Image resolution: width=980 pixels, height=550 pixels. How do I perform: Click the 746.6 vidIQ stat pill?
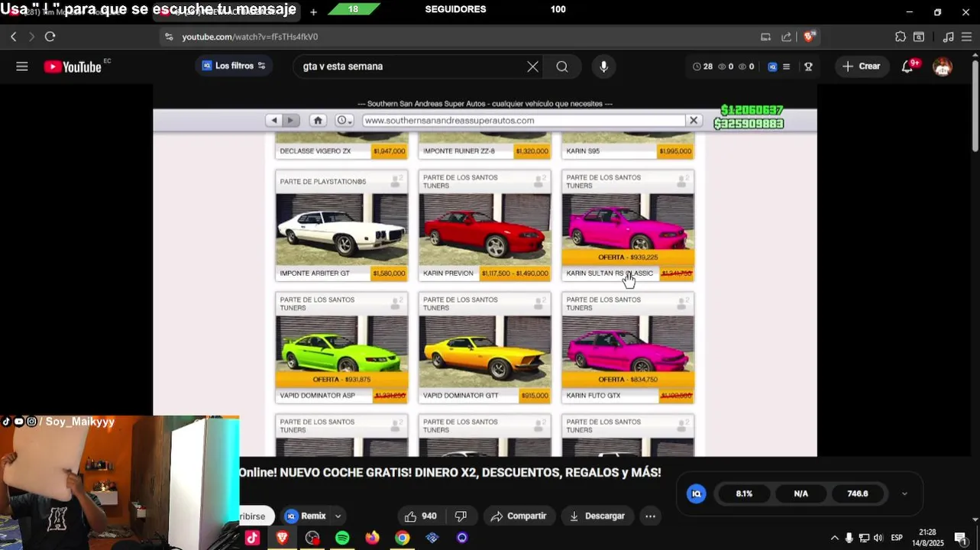(x=858, y=493)
